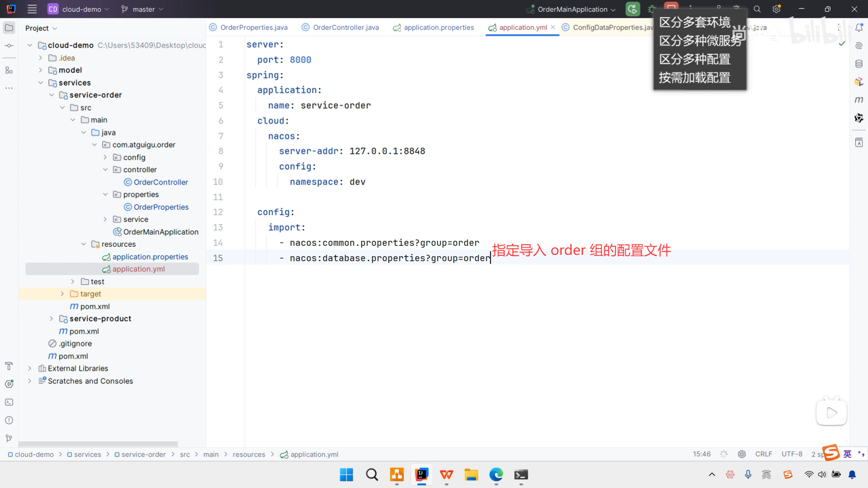Select OrderProperties class in project tree
The width and height of the screenshot is (868, 488).
point(161,207)
